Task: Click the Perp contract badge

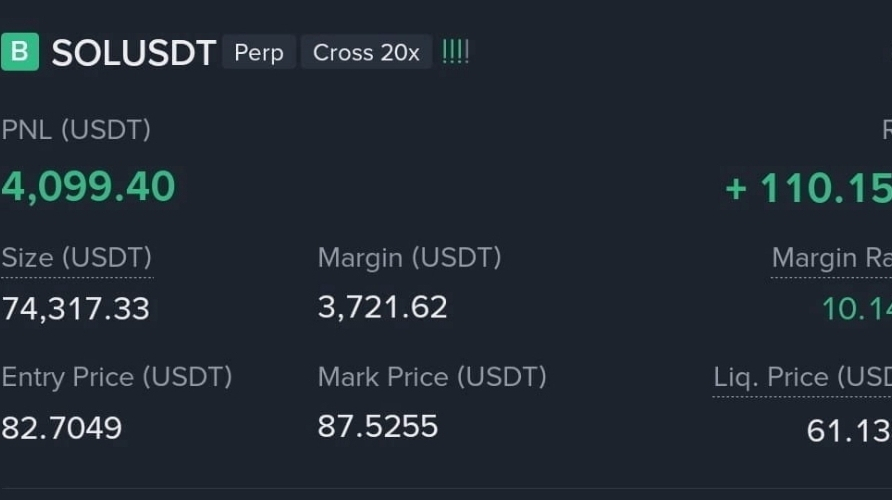Action: coord(259,52)
